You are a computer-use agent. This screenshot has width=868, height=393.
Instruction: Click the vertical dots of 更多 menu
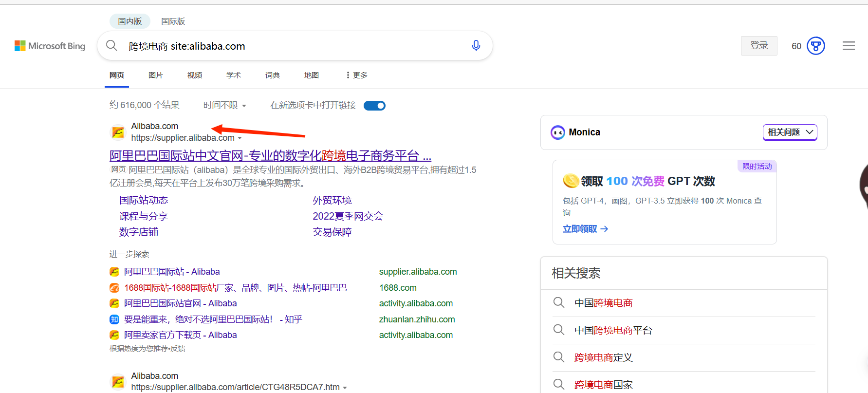point(348,75)
